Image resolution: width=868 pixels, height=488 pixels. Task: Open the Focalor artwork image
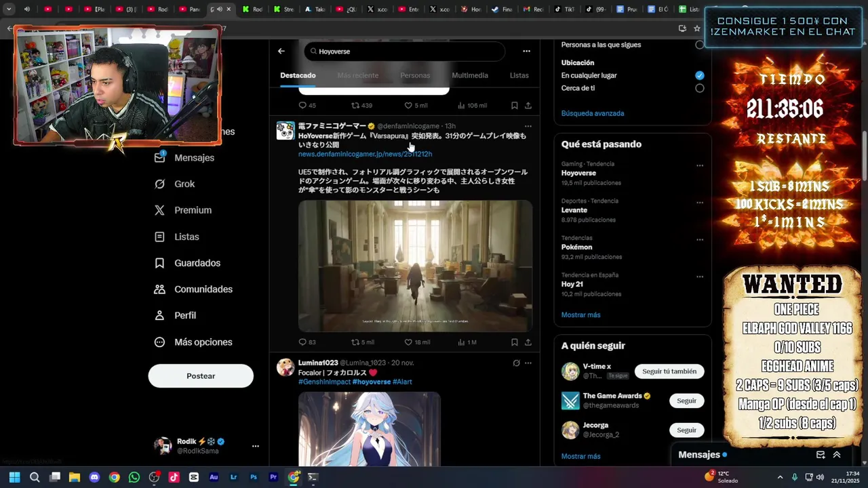pyautogui.click(x=370, y=429)
